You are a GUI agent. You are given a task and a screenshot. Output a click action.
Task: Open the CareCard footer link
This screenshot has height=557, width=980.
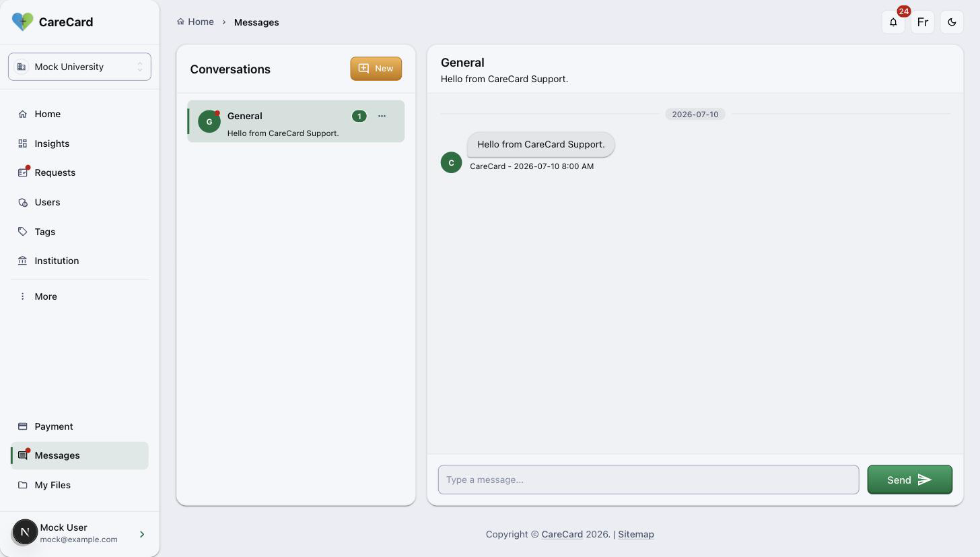point(562,534)
